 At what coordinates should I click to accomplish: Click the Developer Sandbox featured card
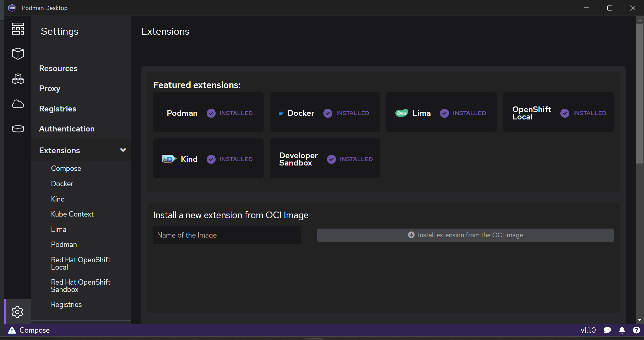(325, 158)
